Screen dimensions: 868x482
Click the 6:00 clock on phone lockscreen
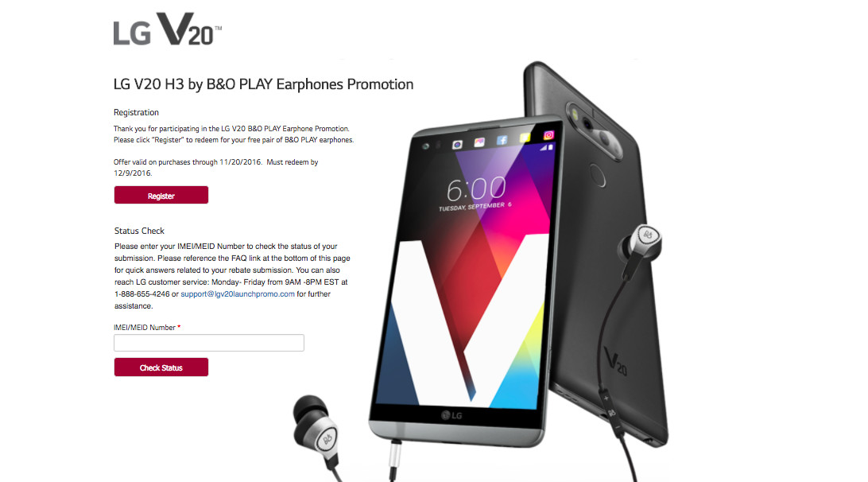(476, 189)
